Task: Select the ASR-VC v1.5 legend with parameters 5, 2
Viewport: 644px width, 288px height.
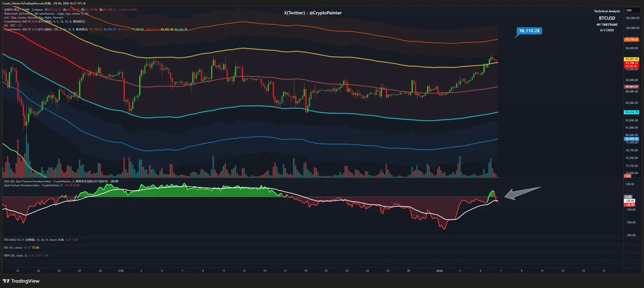Action: click(x=44, y=22)
